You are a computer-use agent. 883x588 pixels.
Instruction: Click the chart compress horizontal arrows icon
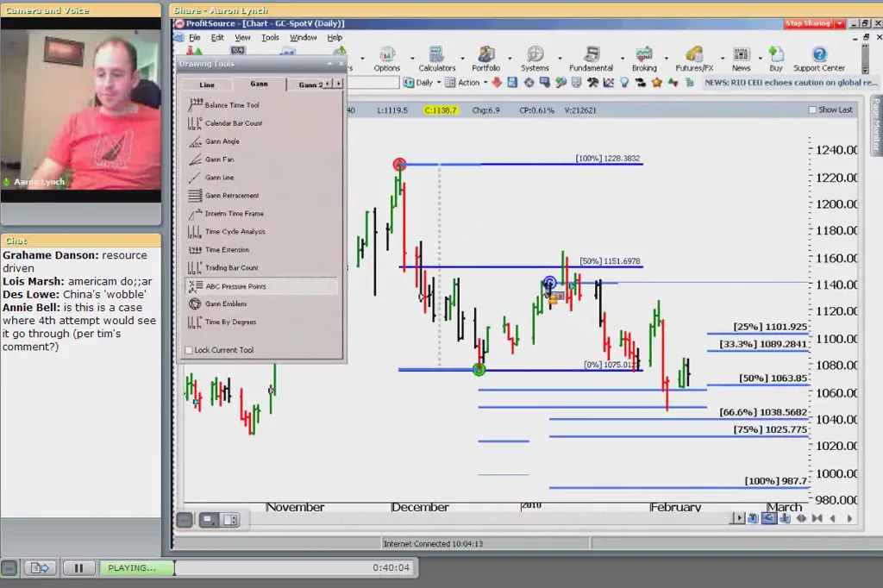[817, 518]
